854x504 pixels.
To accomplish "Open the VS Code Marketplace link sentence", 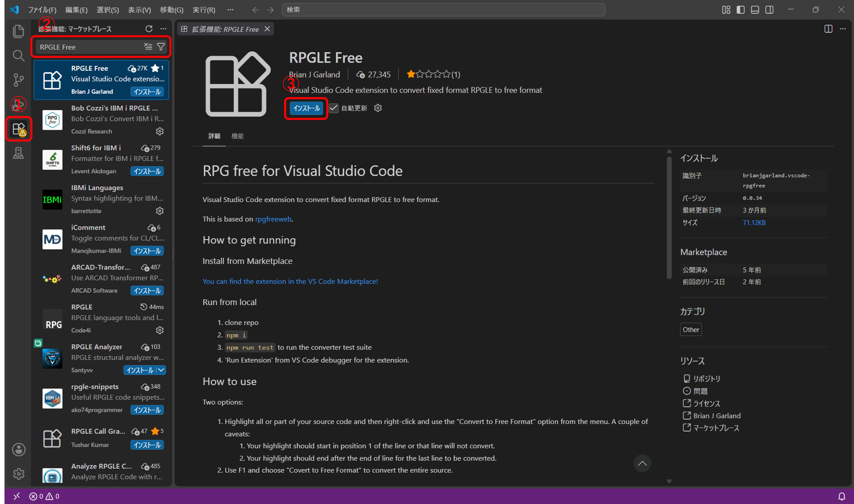I will pyautogui.click(x=290, y=281).
